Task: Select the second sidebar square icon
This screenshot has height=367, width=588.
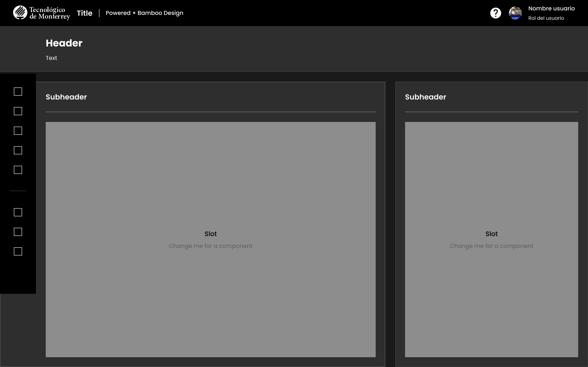Action: click(x=18, y=111)
